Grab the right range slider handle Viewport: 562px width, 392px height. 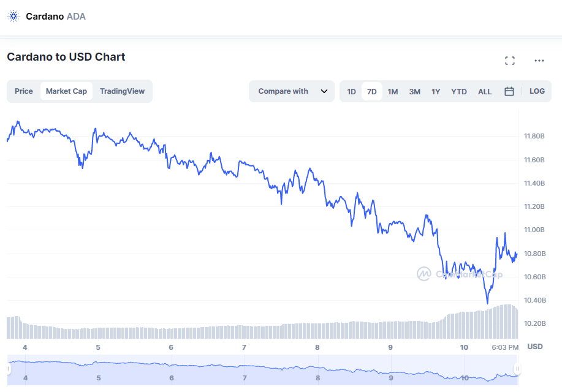coord(517,369)
